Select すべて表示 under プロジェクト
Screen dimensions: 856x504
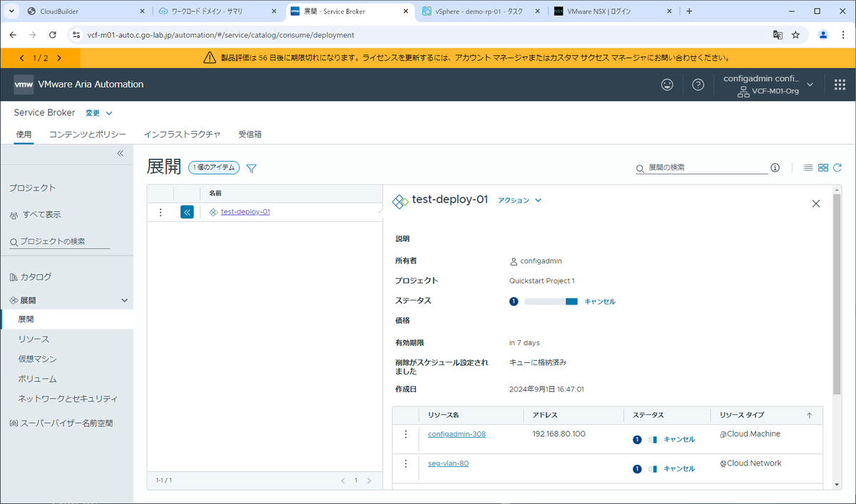pos(41,215)
